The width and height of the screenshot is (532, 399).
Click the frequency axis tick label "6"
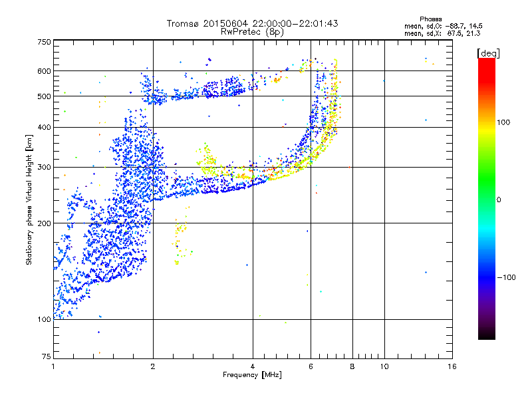tap(311, 366)
